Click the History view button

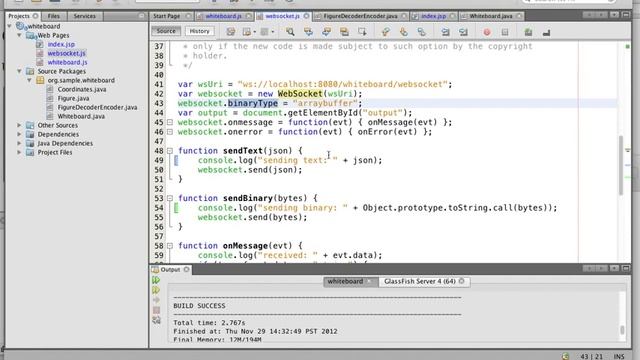pyautogui.click(x=199, y=31)
